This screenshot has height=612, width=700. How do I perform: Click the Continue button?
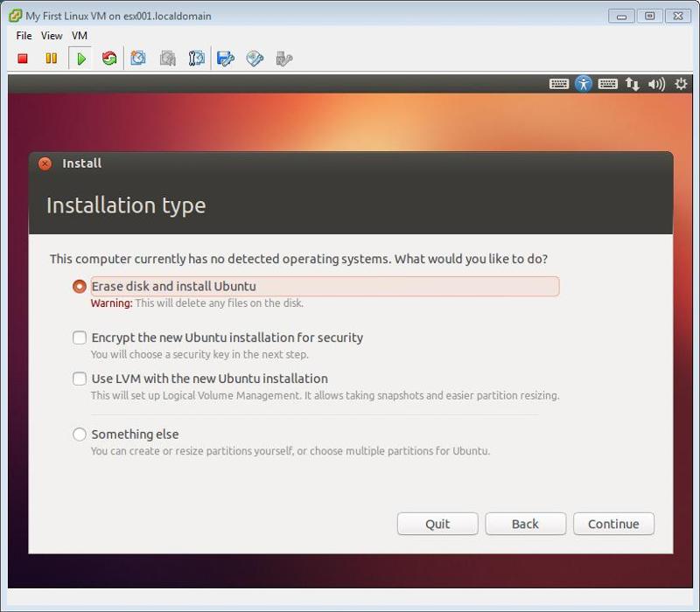(613, 524)
